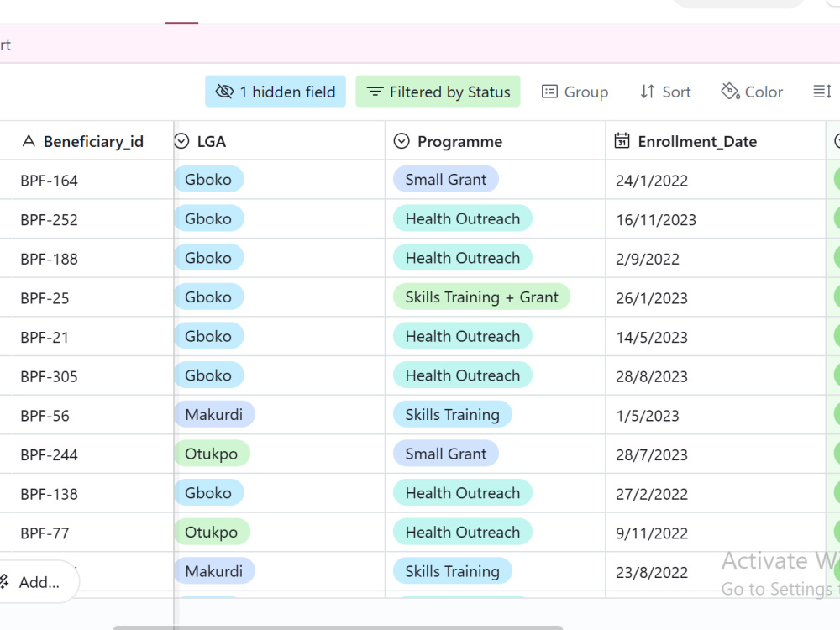The width and height of the screenshot is (840, 630).
Task: Click the Color paint bucket icon
Action: point(730,92)
